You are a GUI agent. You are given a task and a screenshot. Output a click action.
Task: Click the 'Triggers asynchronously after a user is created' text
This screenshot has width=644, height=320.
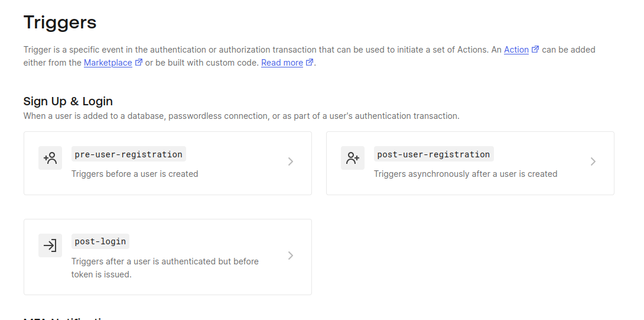[x=466, y=174]
